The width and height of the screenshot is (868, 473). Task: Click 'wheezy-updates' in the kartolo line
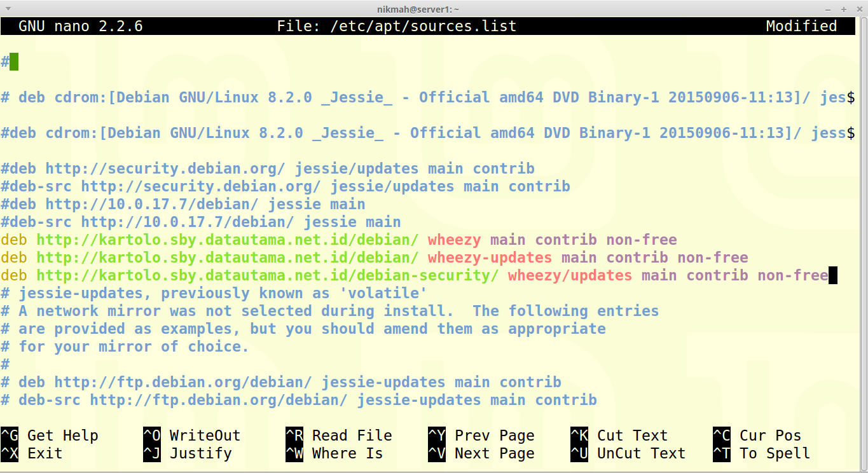(490, 257)
